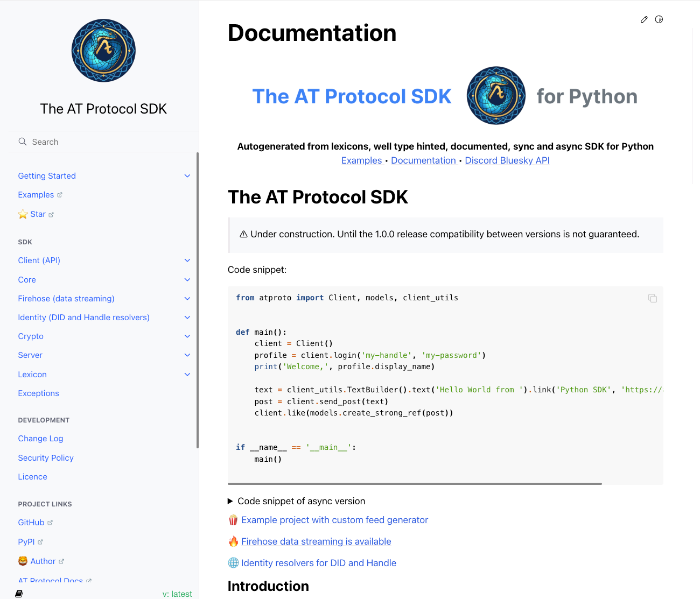
Task: Open Security Policy page
Action: pyautogui.click(x=46, y=458)
